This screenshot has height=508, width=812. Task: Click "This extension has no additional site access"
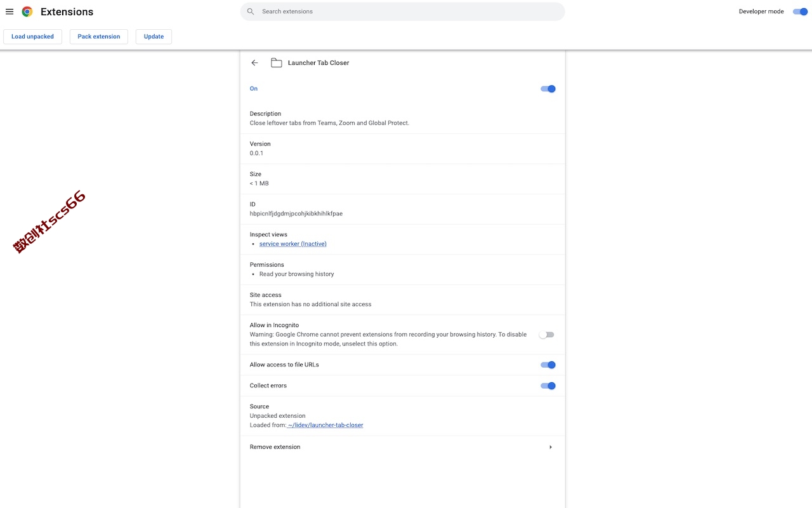click(311, 304)
